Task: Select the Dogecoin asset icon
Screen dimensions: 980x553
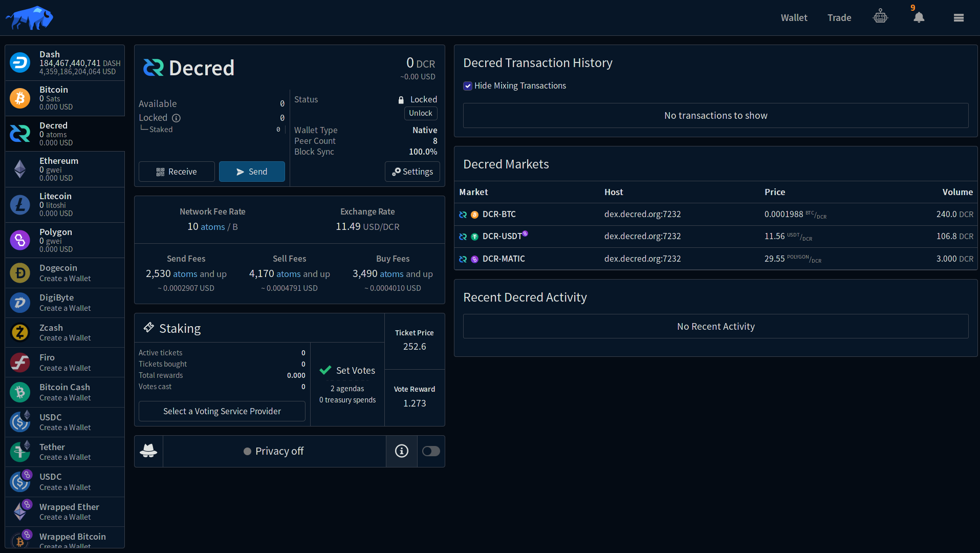Action: 20,273
